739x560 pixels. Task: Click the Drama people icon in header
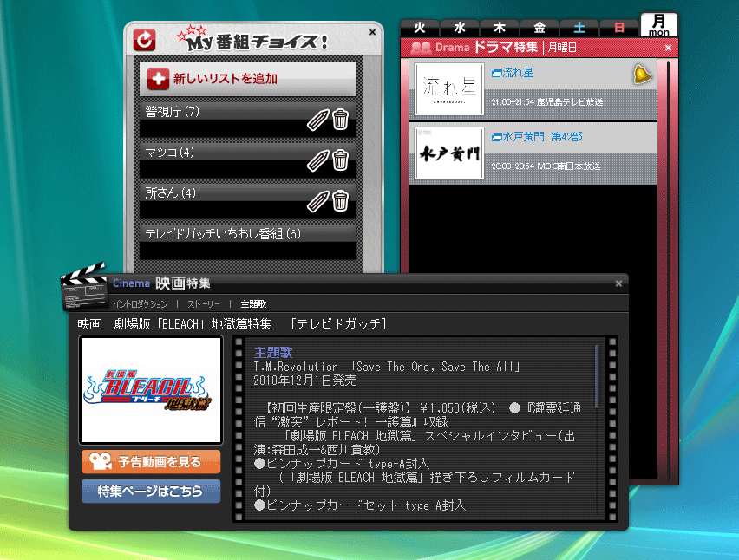421,48
